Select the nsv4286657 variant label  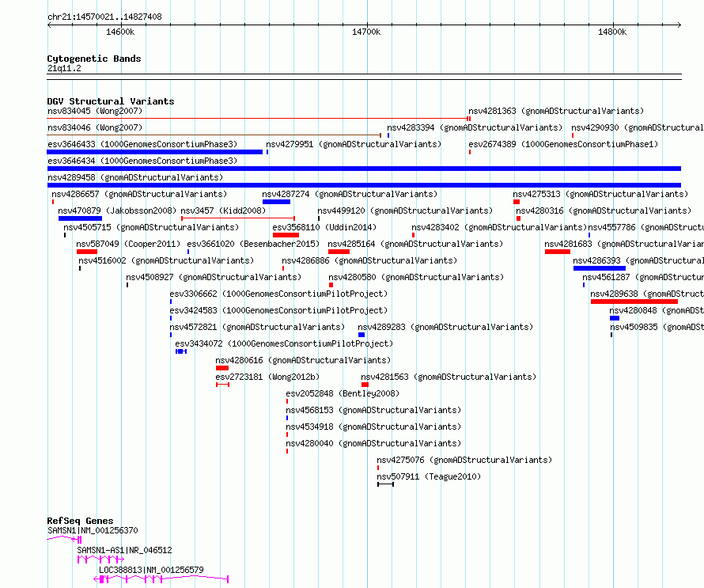point(139,194)
